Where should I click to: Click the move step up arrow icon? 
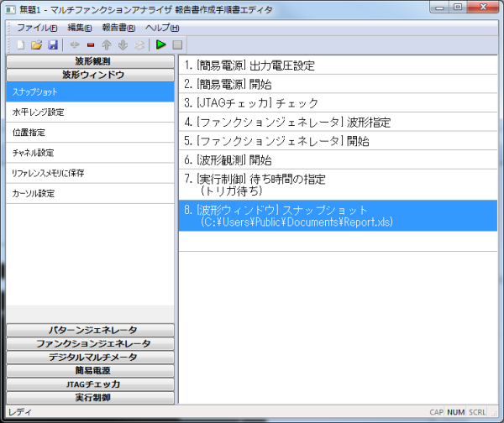tap(107, 45)
